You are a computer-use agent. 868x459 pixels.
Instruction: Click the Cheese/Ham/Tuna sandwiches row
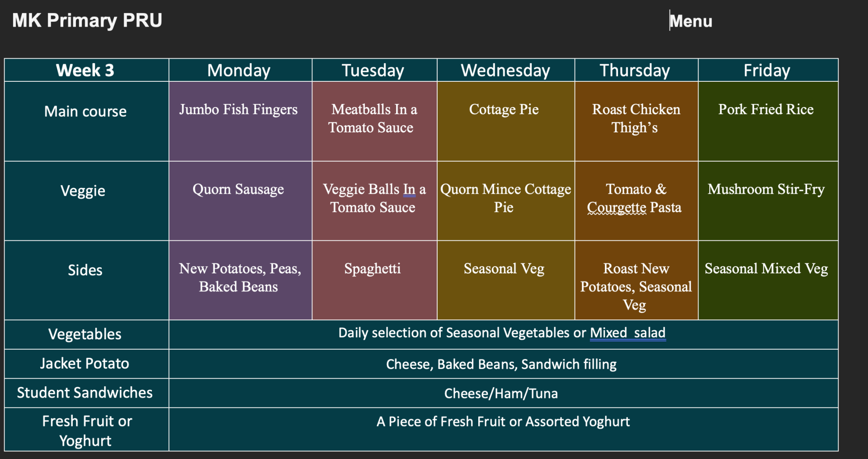(x=503, y=393)
